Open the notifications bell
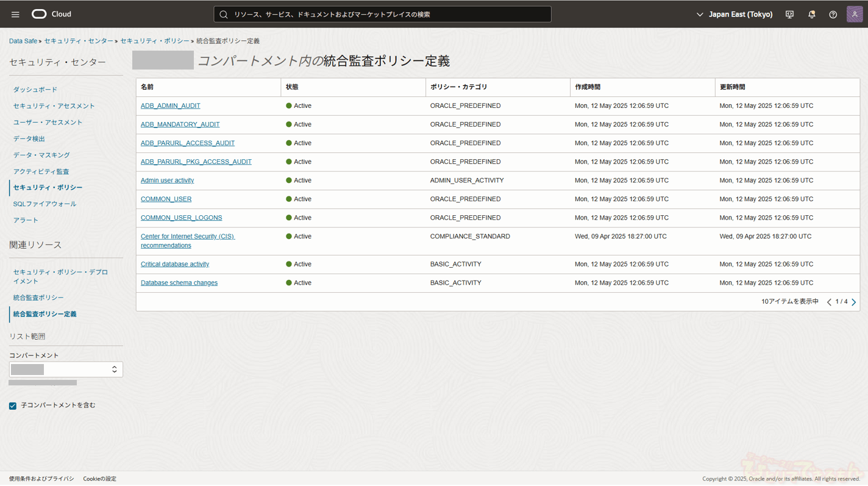The width and height of the screenshot is (868, 486). click(811, 14)
